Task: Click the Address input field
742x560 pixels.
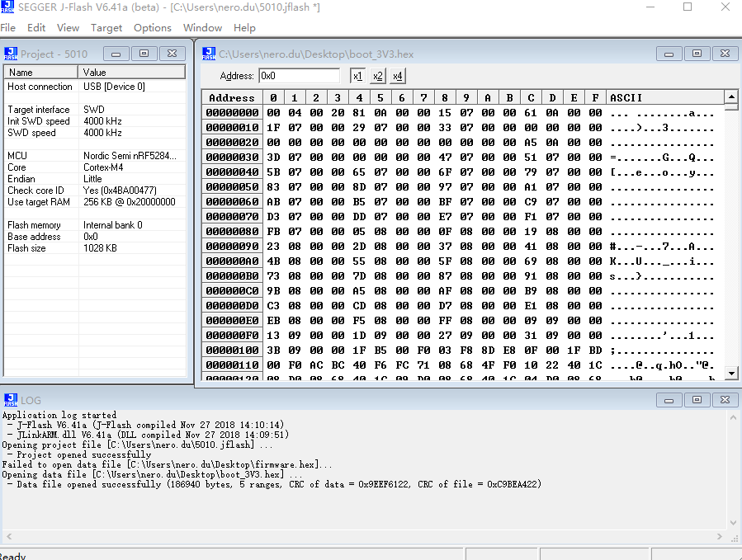Action: point(299,76)
